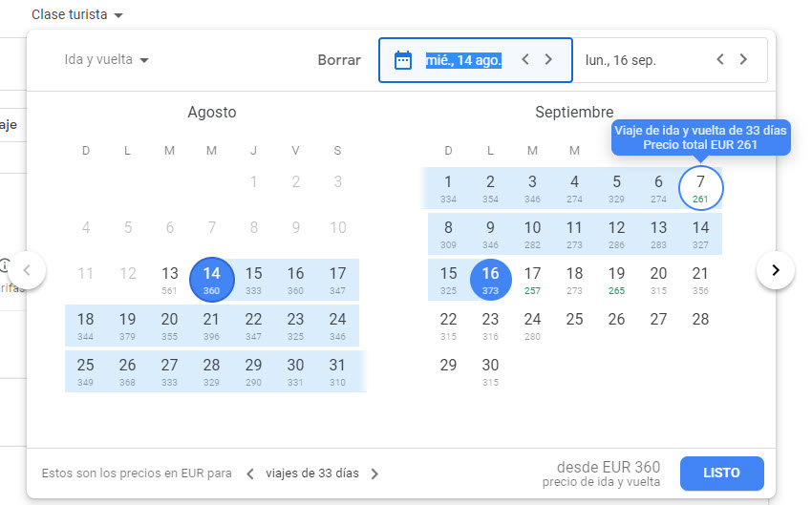Advance departure date by one day

point(548,59)
